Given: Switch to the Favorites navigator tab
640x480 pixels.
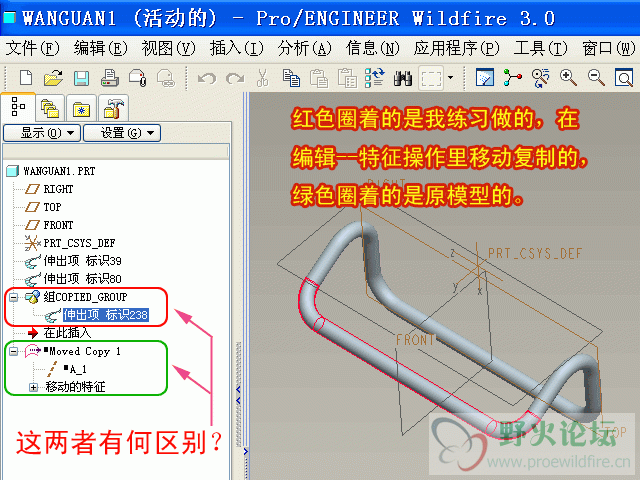Looking at the screenshot, I should [81, 109].
